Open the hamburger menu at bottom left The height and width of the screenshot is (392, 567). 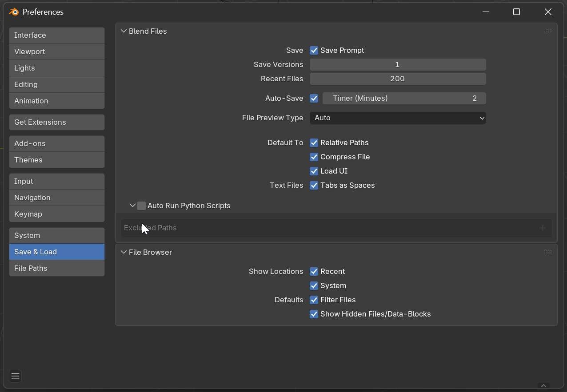[15, 376]
